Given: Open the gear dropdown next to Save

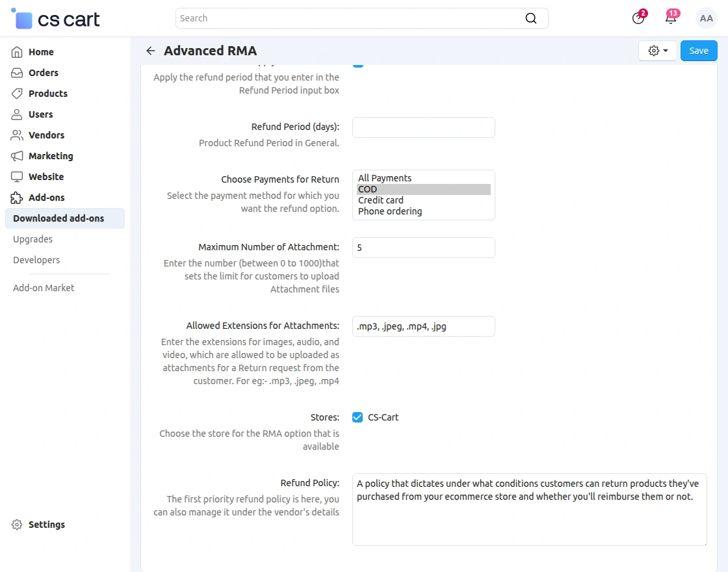Looking at the screenshot, I should tap(658, 51).
